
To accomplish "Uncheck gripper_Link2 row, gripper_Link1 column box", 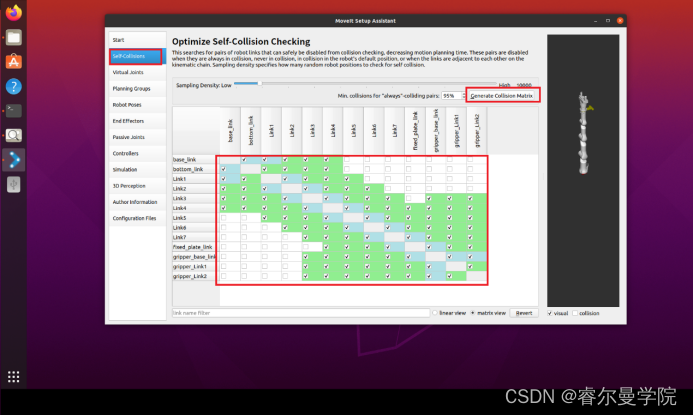I will (449, 276).
